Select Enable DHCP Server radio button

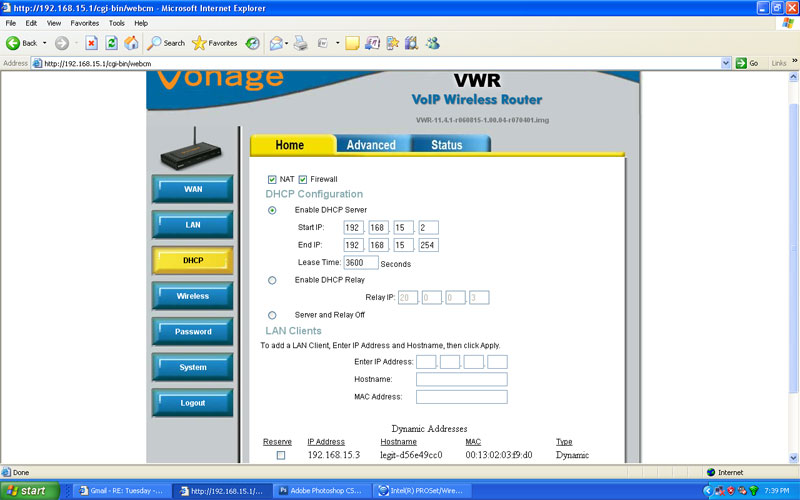(x=272, y=210)
